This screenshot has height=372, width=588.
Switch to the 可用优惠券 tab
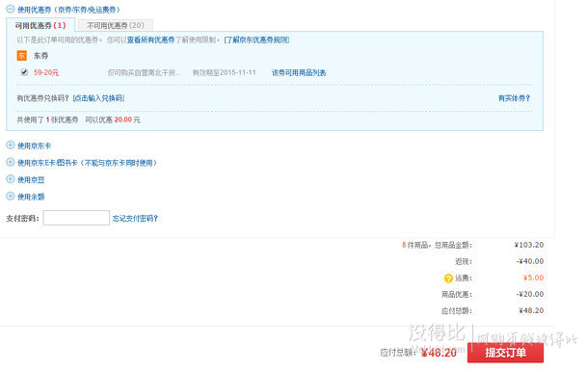click(x=40, y=25)
